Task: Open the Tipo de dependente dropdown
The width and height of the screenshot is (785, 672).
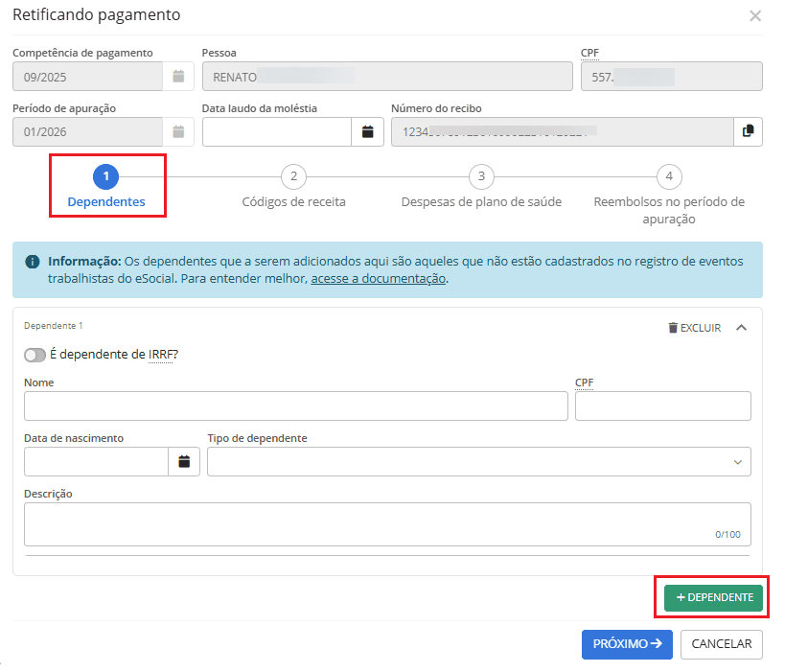Action: [478, 462]
